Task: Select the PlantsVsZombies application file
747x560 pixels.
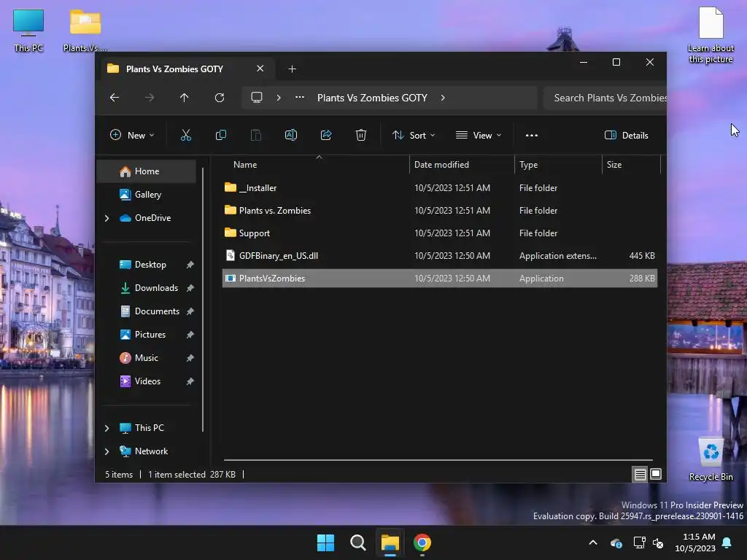Action: [440, 279]
